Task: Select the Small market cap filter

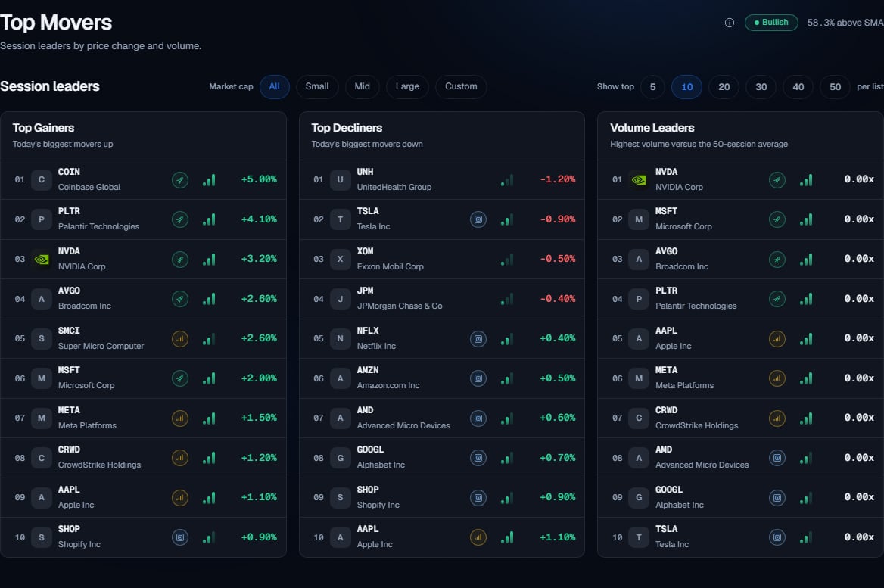Action: click(x=317, y=87)
